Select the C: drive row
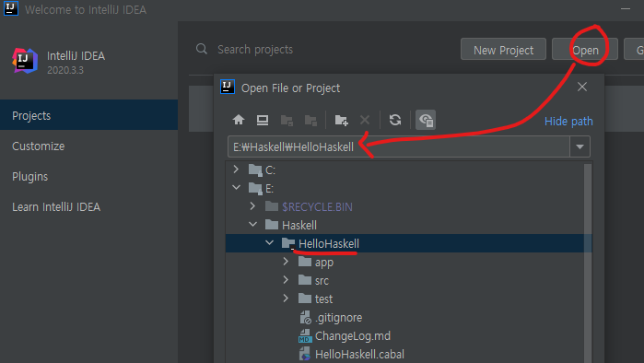 tap(404, 170)
